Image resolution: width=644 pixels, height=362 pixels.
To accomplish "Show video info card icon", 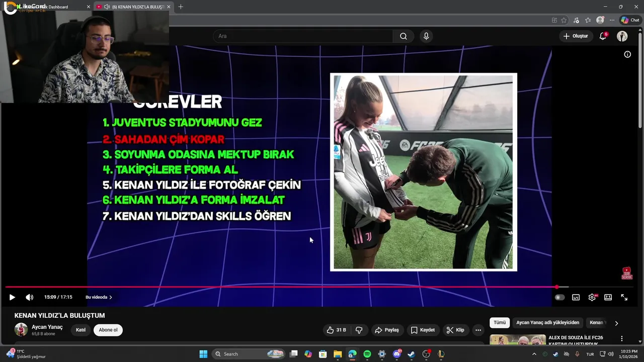I will [x=627, y=54].
